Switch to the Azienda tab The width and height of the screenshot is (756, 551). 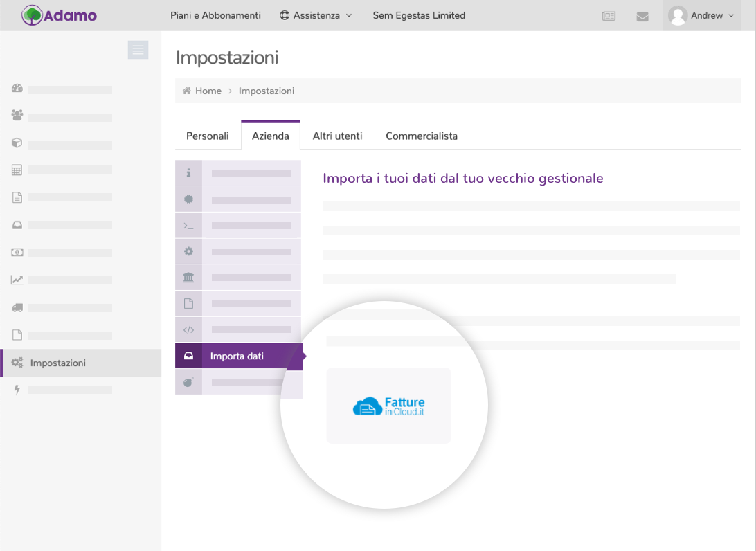coord(271,136)
